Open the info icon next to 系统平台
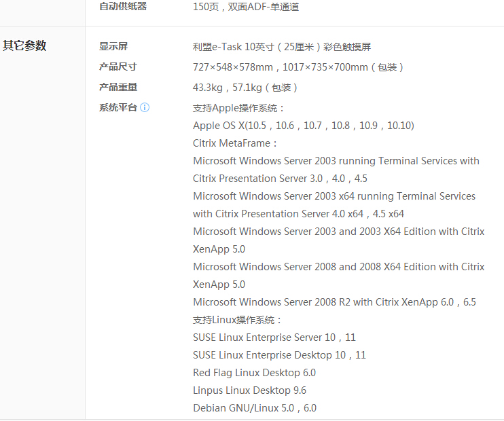 pos(145,107)
